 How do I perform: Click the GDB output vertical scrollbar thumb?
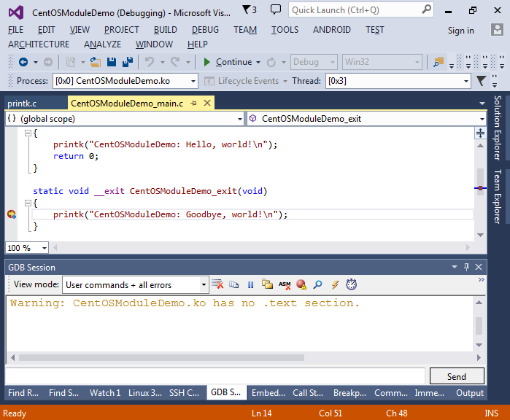point(479,326)
